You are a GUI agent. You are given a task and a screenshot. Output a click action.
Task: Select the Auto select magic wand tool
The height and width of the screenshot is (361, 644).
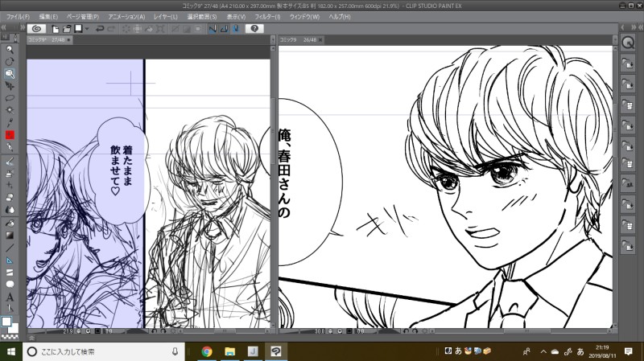10,110
